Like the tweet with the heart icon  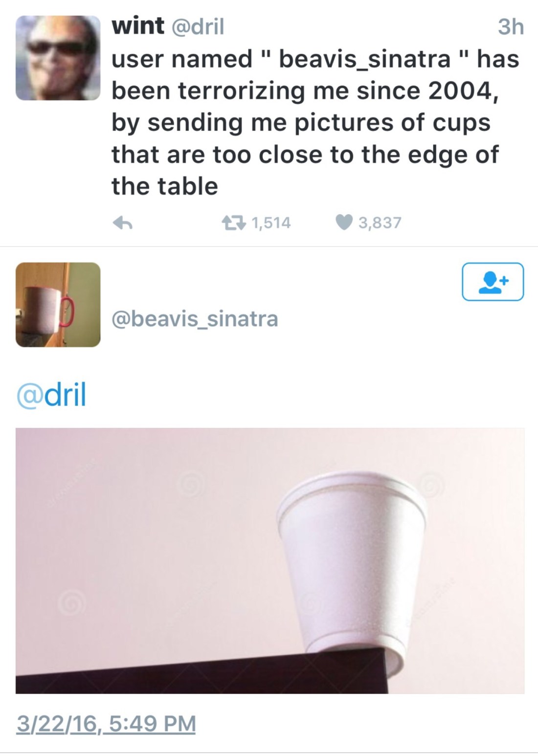[x=344, y=223]
